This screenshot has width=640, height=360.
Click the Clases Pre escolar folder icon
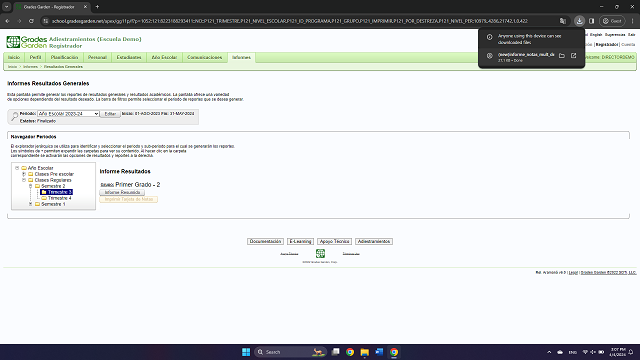31,174
